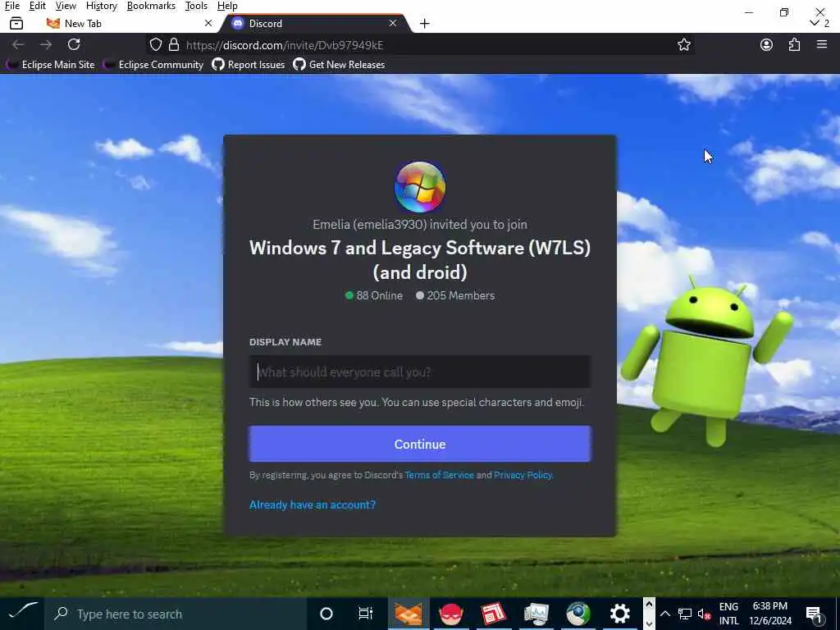Open the account profile icon
The image size is (840, 630).
point(766,44)
